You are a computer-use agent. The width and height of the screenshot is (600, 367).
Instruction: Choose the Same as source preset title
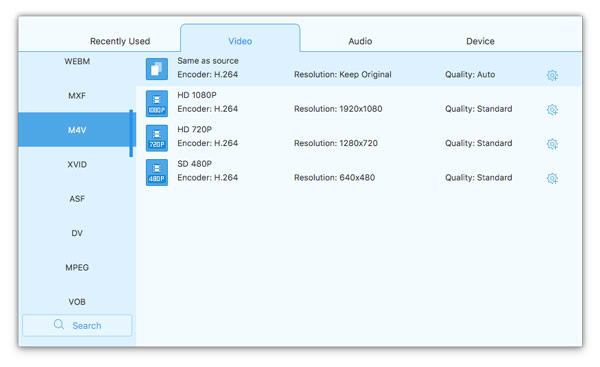click(x=208, y=60)
